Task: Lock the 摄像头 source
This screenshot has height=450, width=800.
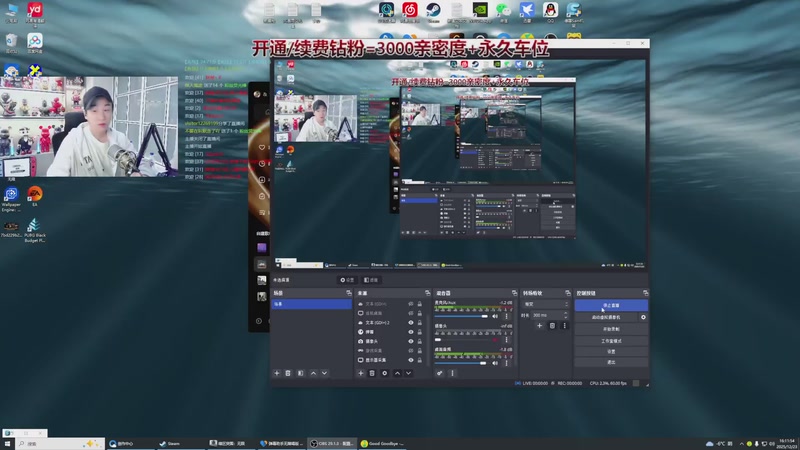Action: point(419,341)
